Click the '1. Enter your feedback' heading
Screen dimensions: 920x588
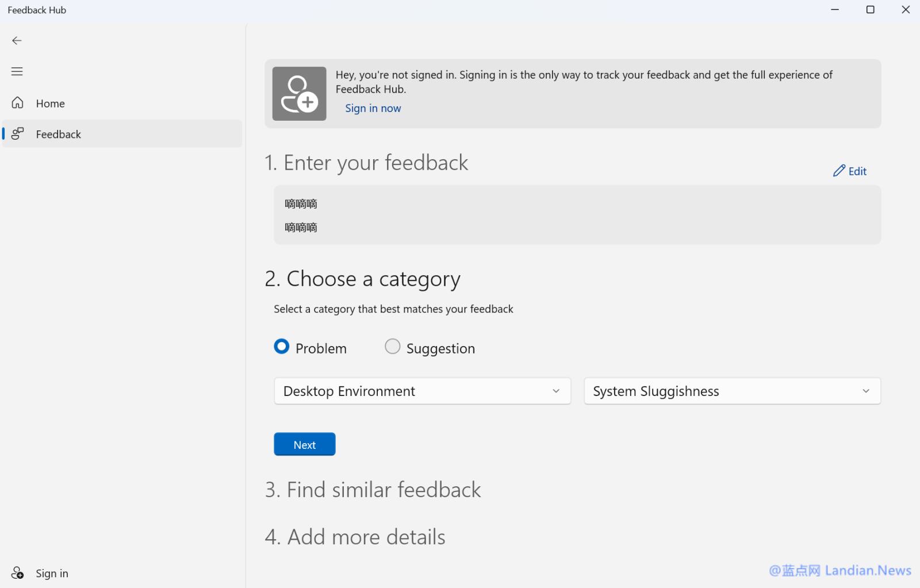366,163
